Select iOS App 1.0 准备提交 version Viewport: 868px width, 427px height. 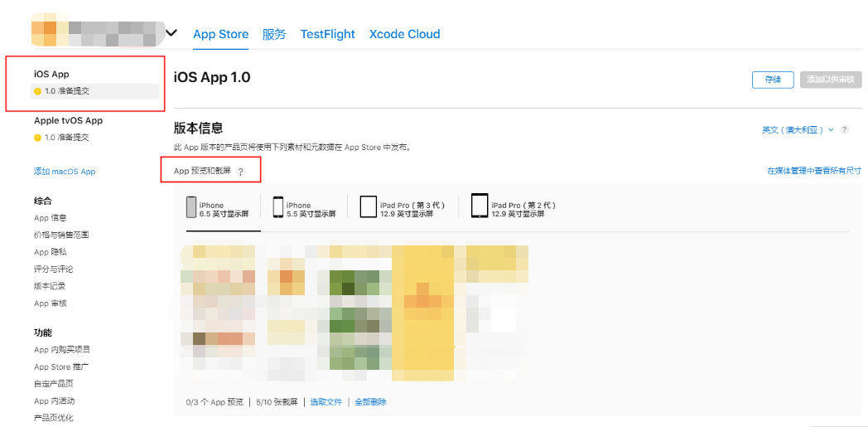coord(94,91)
